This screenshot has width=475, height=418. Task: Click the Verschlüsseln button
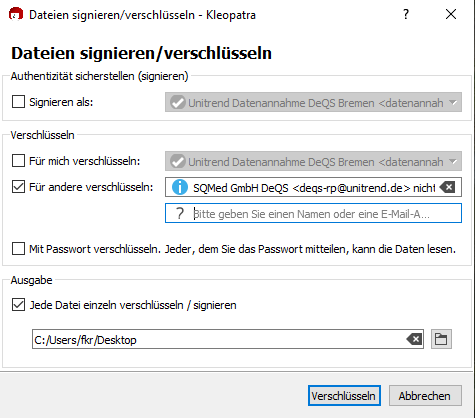point(344,396)
